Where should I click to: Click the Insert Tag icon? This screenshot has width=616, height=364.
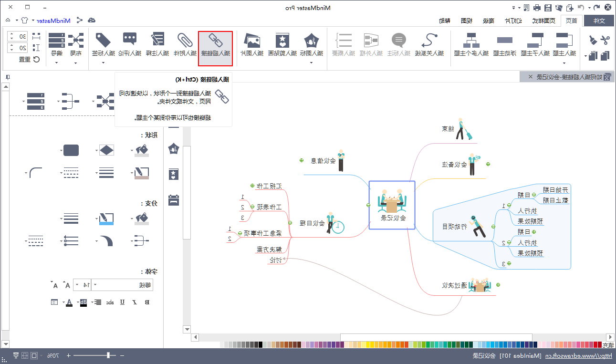103,40
